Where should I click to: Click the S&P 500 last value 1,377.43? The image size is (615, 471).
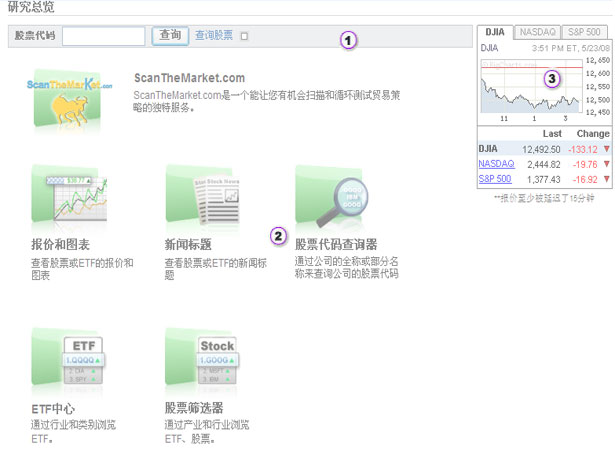click(x=544, y=179)
